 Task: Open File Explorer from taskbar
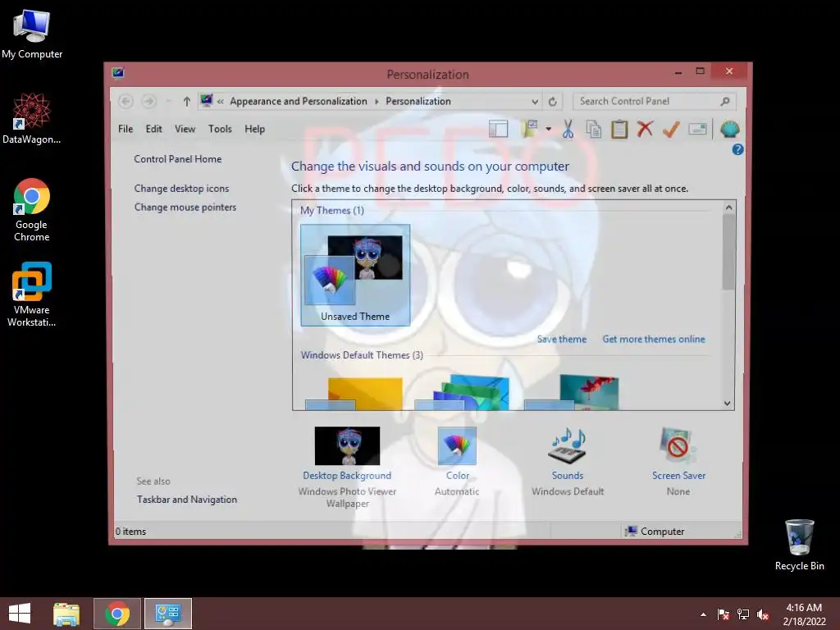tap(66, 614)
